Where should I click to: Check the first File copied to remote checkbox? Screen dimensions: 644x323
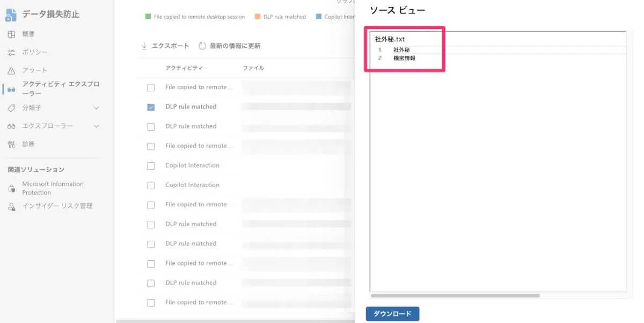151,88
